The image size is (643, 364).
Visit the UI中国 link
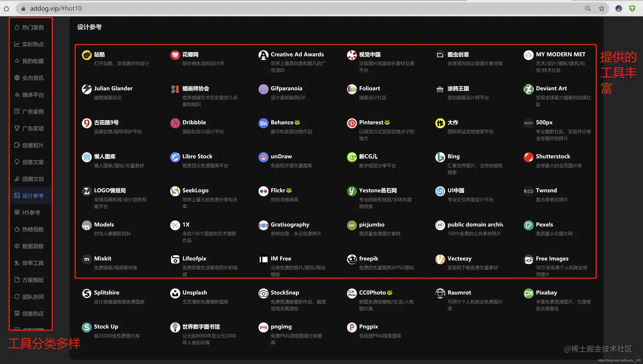(456, 190)
